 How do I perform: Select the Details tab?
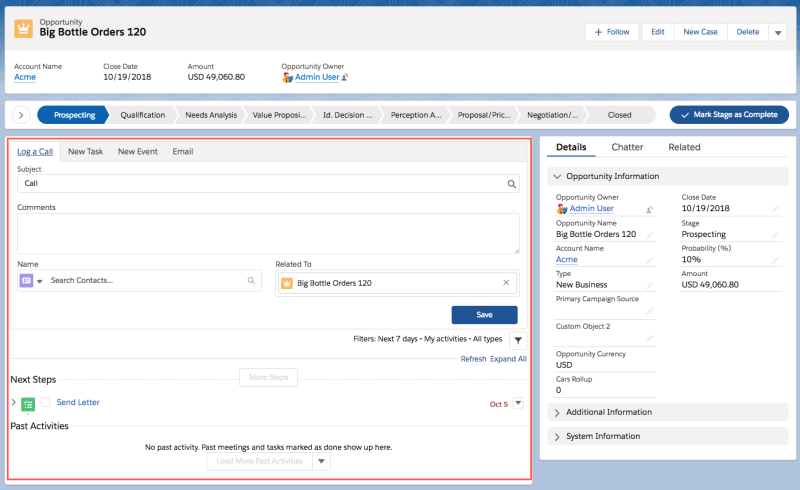571,147
